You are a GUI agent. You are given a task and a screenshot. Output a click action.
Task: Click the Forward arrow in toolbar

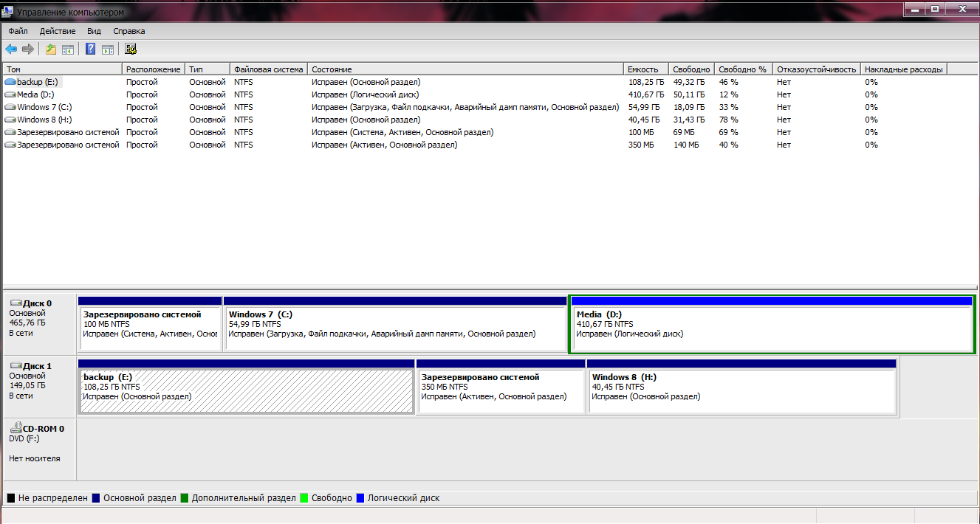[x=28, y=49]
